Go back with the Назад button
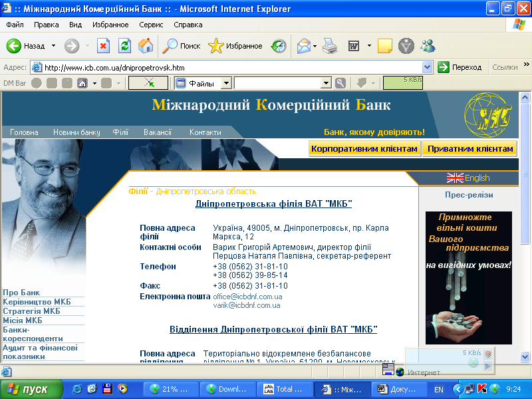This screenshot has width=532, height=399. [x=26, y=46]
